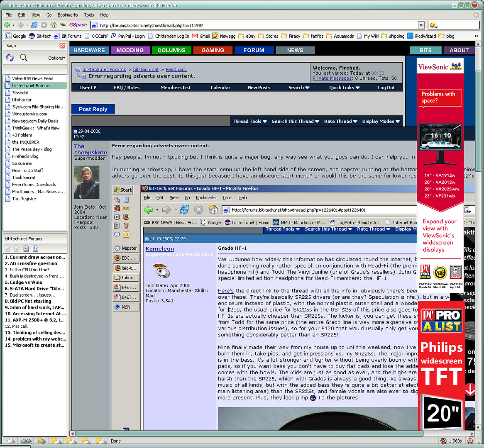Screen dimensions: 484x448
Task: Switch to the MODDING site tab
Action: pyautogui.click(x=130, y=50)
